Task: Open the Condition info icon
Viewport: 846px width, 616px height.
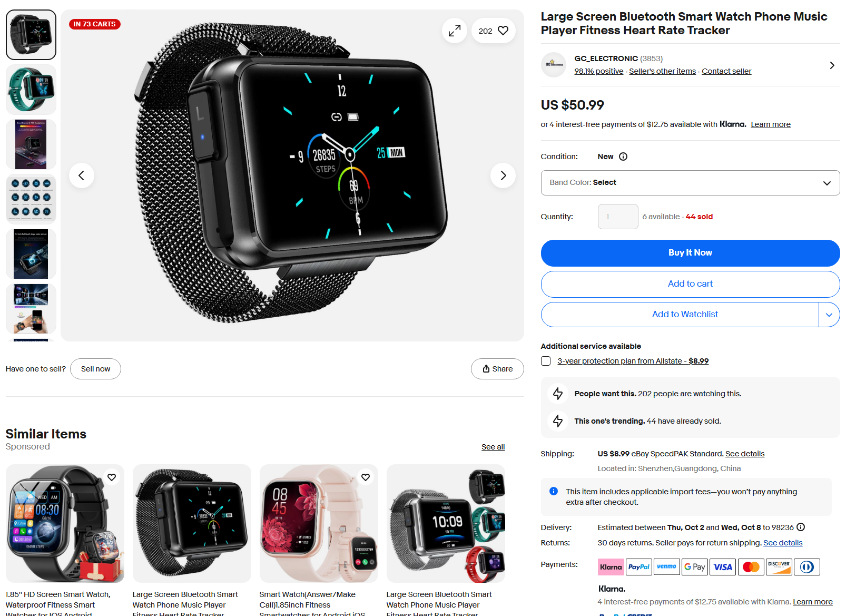Action: tap(623, 157)
